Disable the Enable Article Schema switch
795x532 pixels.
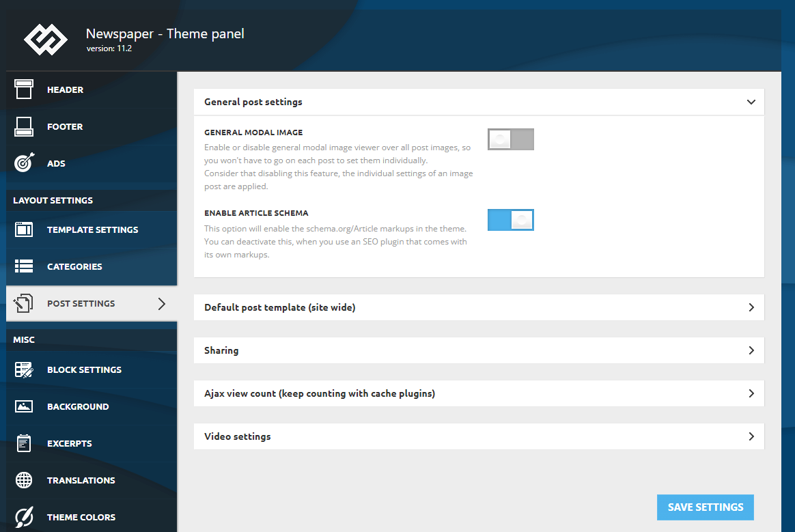click(x=511, y=220)
